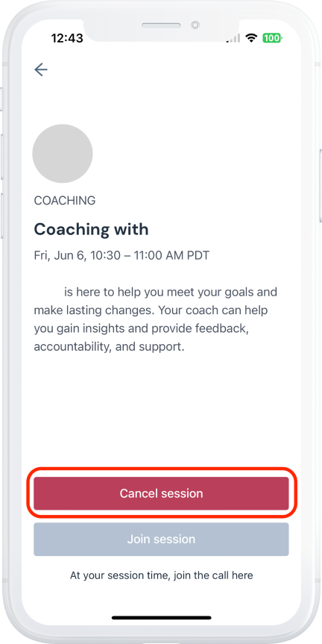The height and width of the screenshot is (644, 322).
Task: Tap the cellular signal bars icon
Action: point(235,38)
